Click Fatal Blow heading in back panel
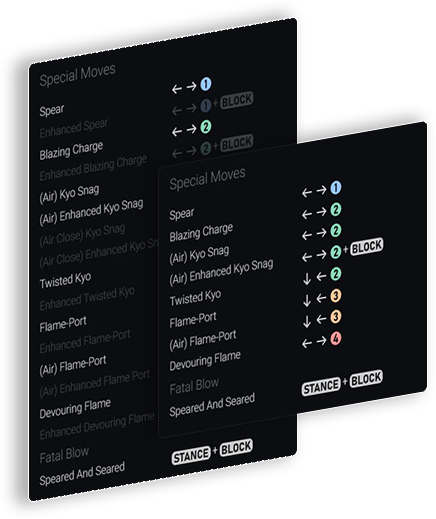Image resolution: width=436 pixels, height=519 pixels. pos(64,455)
